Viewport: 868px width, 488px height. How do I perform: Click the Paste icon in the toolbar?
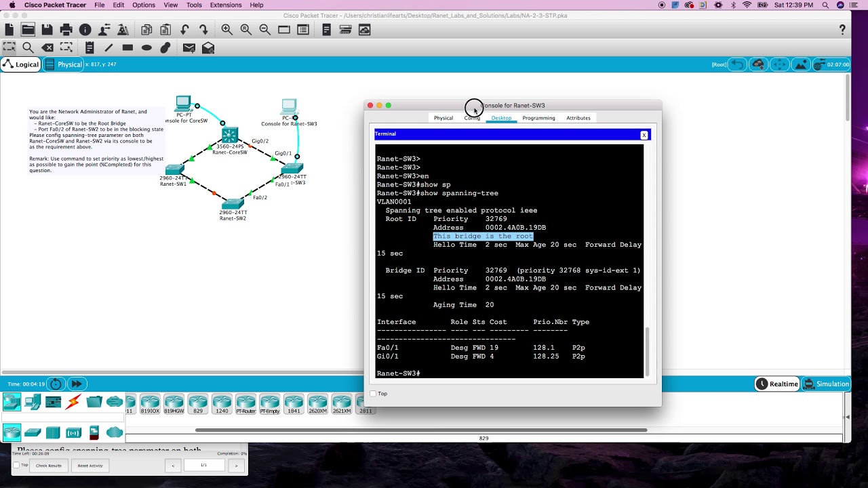pyautogui.click(x=165, y=30)
